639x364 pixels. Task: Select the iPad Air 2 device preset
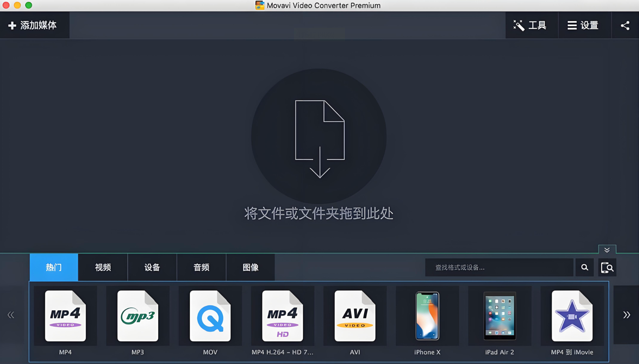[499, 316]
